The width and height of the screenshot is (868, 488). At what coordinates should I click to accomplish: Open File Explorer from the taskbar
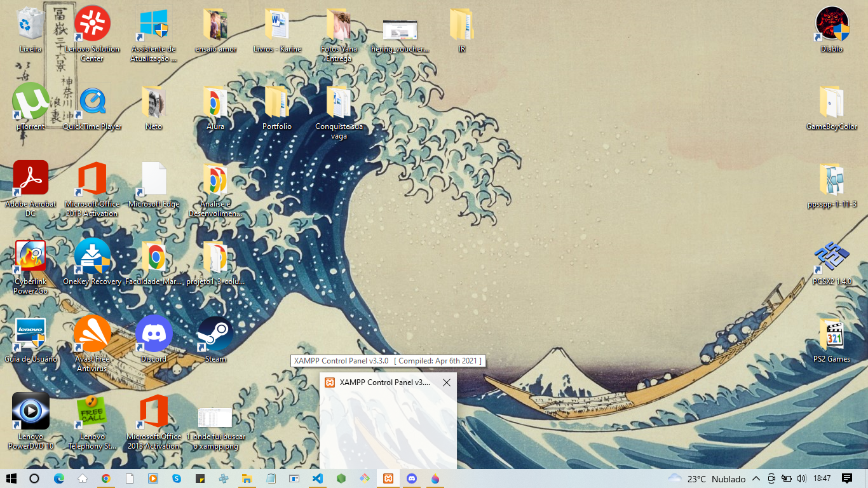(247, 478)
